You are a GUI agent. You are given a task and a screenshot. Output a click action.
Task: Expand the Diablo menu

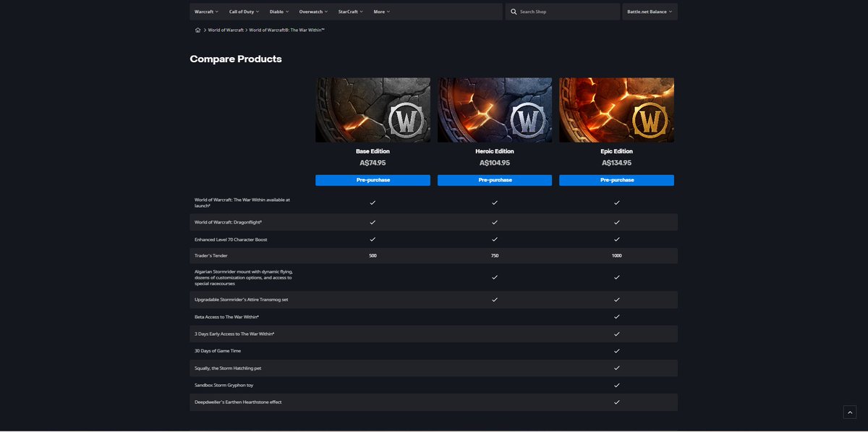click(x=279, y=12)
